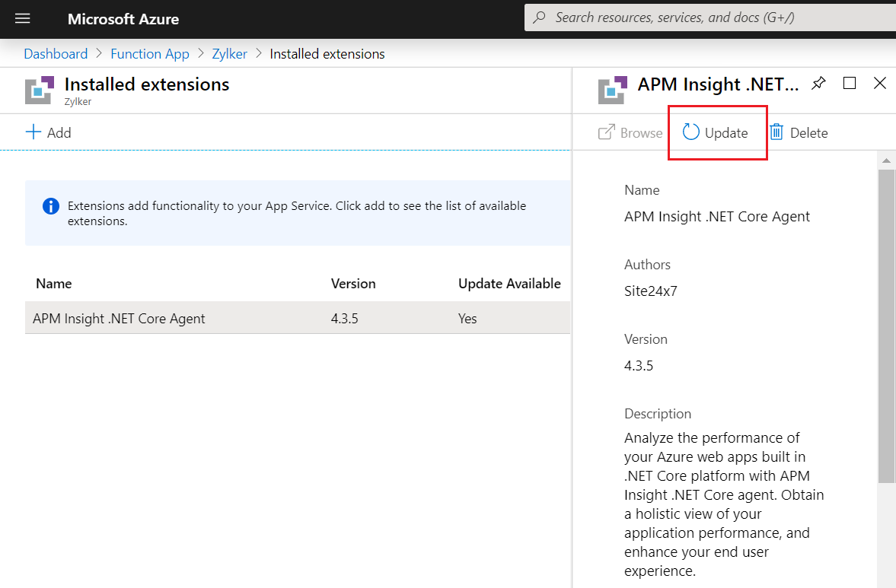This screenshot has width=896, height=588.
Task: Click the Name column header
Action: [x=54, y=284]
